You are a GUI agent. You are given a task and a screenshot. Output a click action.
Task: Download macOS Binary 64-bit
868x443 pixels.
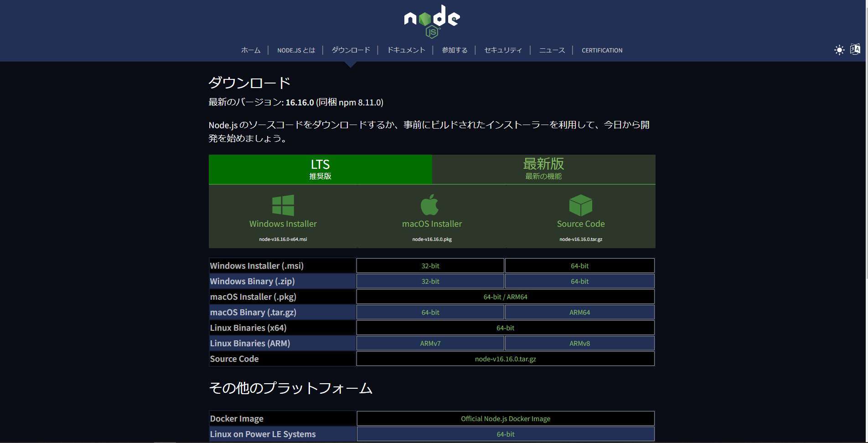430,312
